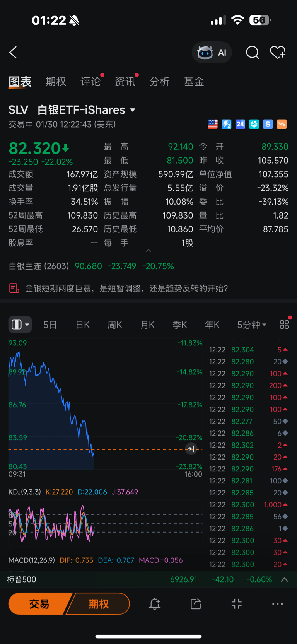Tap the shrink chart icon in bottom bar

(x=237, y=604)
